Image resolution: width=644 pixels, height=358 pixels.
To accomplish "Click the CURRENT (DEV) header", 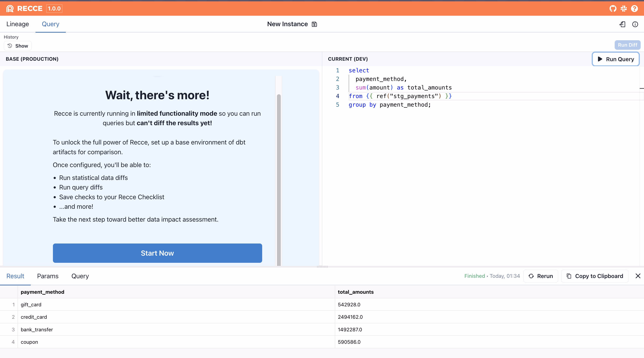I will [x=348, y=59].
